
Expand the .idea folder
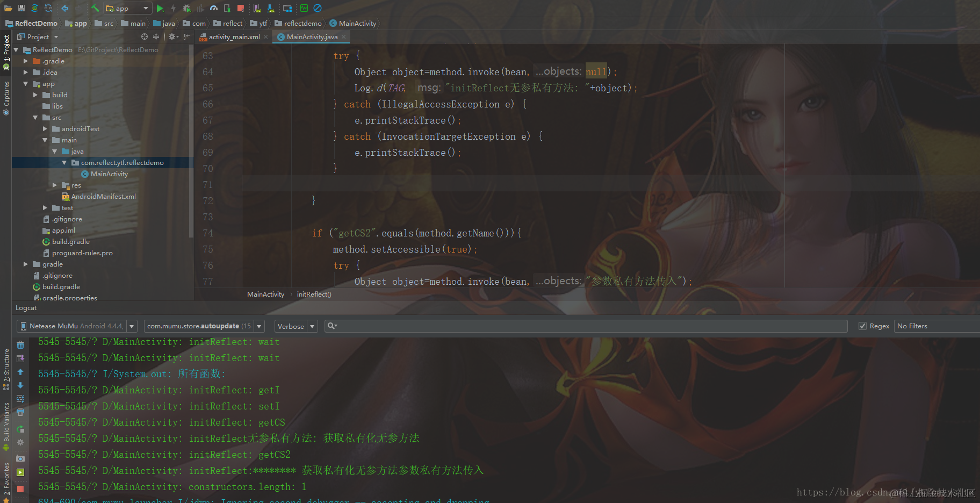pos(25,73)
